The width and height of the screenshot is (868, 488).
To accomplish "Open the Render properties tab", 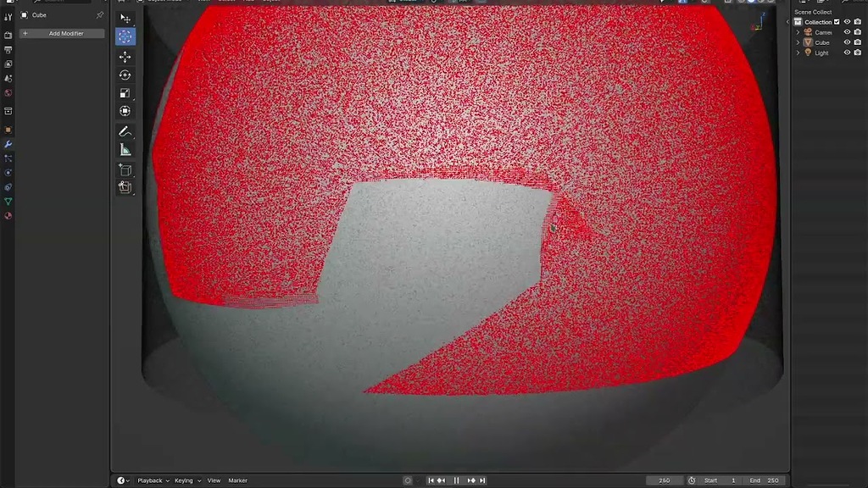I will coord(8,35).
